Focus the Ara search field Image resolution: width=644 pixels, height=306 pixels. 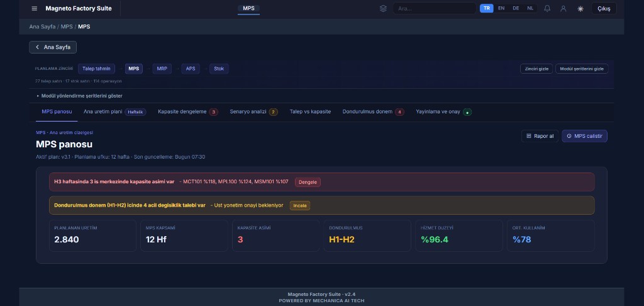pos(434,9)
